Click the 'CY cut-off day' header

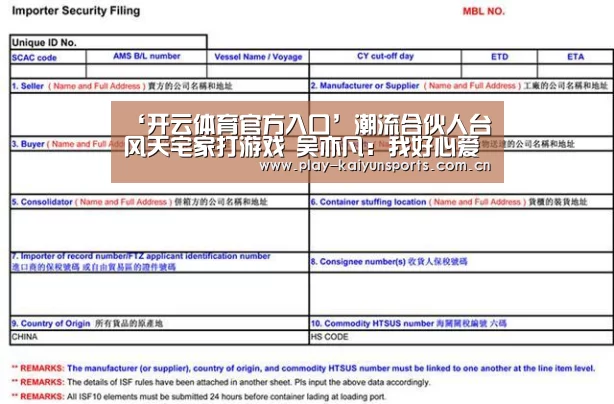385,56
